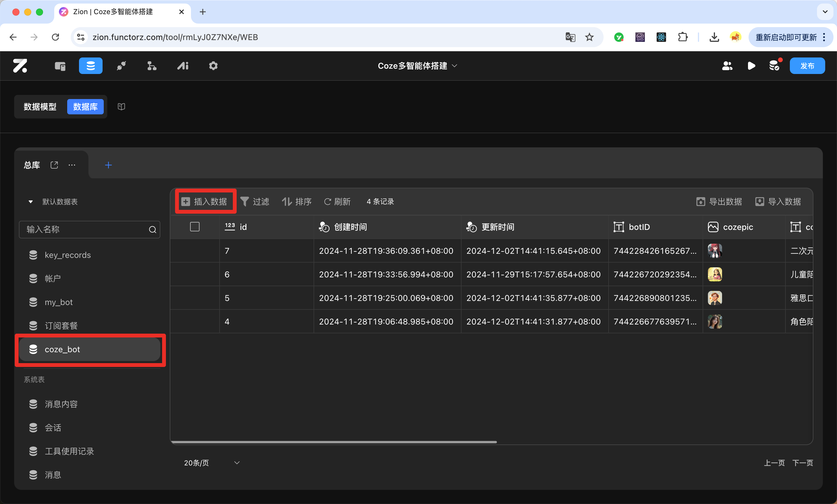Screen dimensions: 837x504
Task: Open the 工具使用记录 system table
Action: [90, 451]
